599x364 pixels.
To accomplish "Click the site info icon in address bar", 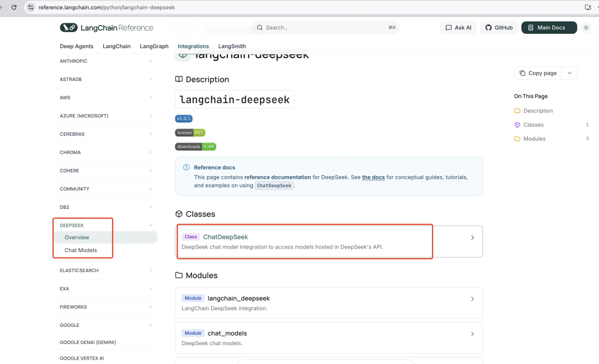I will (31, 7).
